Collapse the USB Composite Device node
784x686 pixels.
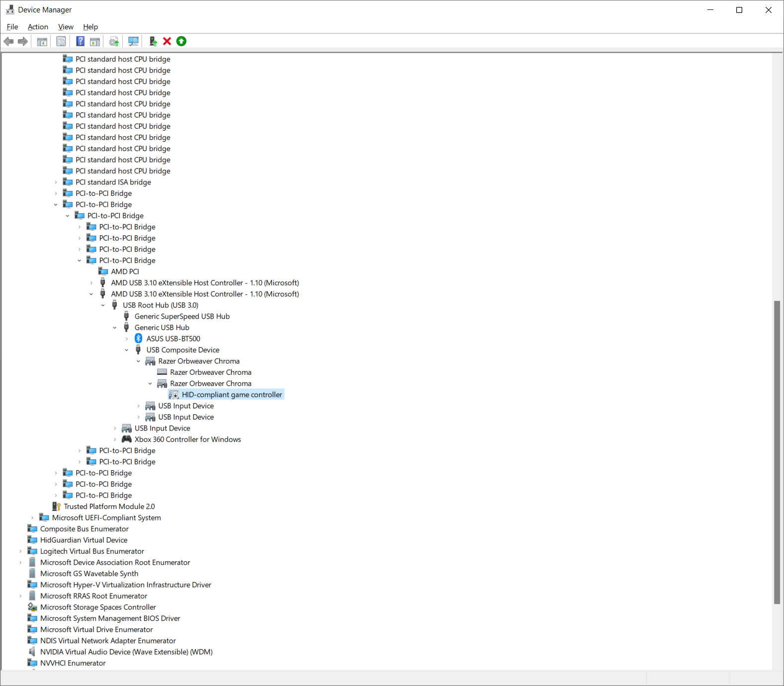pyautogui.click(x=127, y=350)
